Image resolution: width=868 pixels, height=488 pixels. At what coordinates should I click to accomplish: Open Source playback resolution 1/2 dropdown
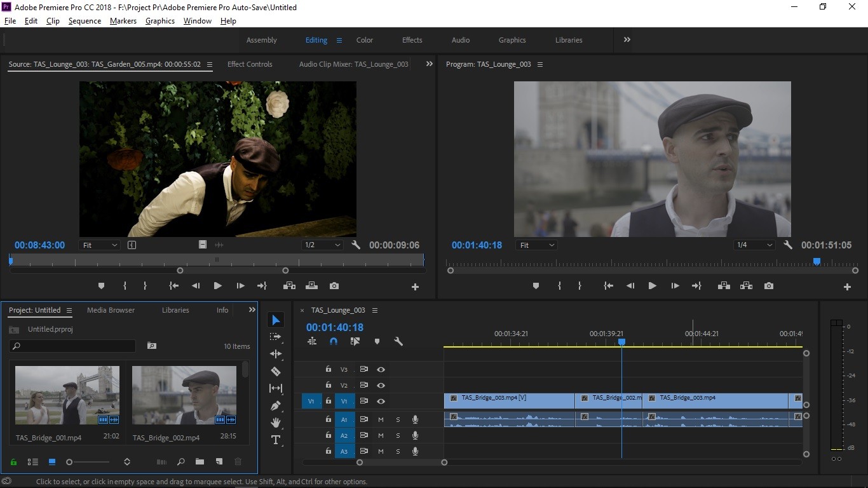pyautogui.click(x=322, y=245)
